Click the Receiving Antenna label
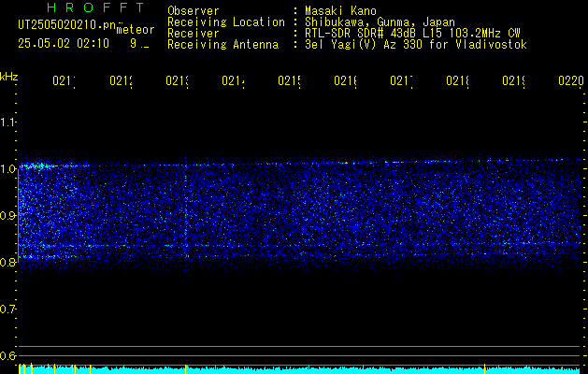 coord(222,45)
